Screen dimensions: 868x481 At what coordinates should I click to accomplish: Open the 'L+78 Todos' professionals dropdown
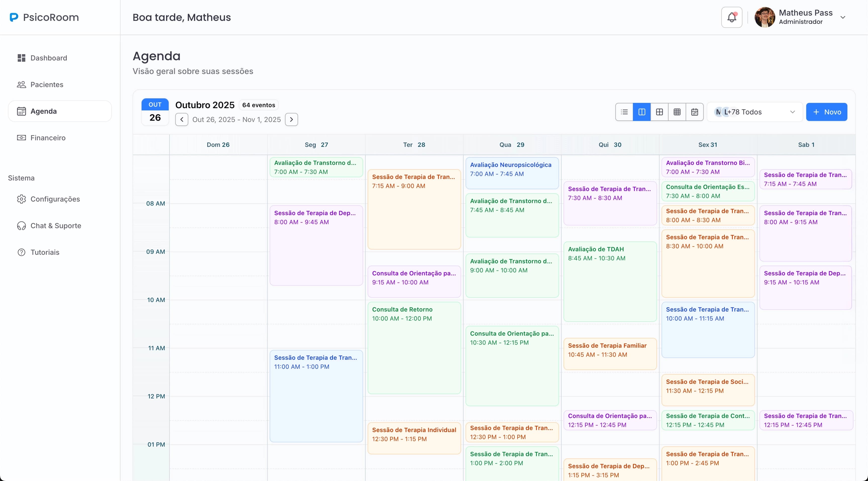coord(754,112)
